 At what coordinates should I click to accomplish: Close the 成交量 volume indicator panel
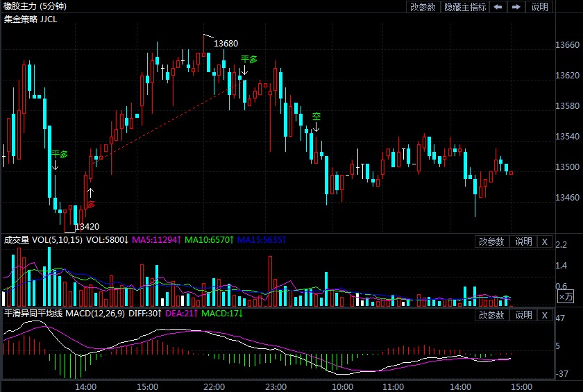[545, 241]
